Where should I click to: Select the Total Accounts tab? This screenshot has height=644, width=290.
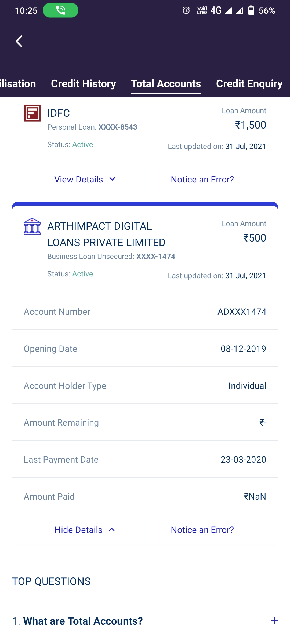[x=166, y=84]
